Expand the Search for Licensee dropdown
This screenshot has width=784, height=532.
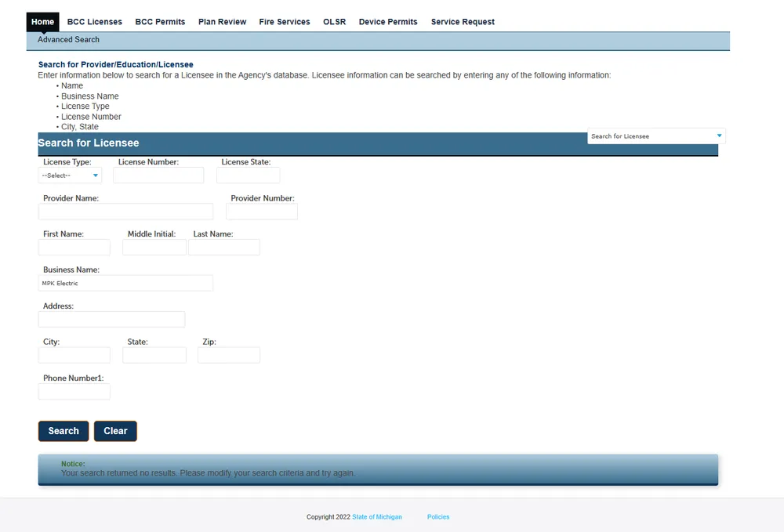pos(656,136)
